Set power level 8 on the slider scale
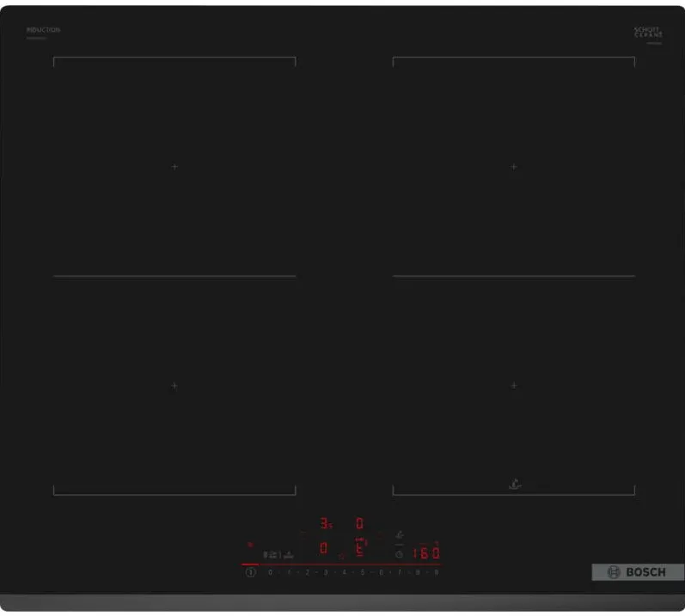Screen dimensions: 685x616 pyautogui.click(x=418, y=572)
